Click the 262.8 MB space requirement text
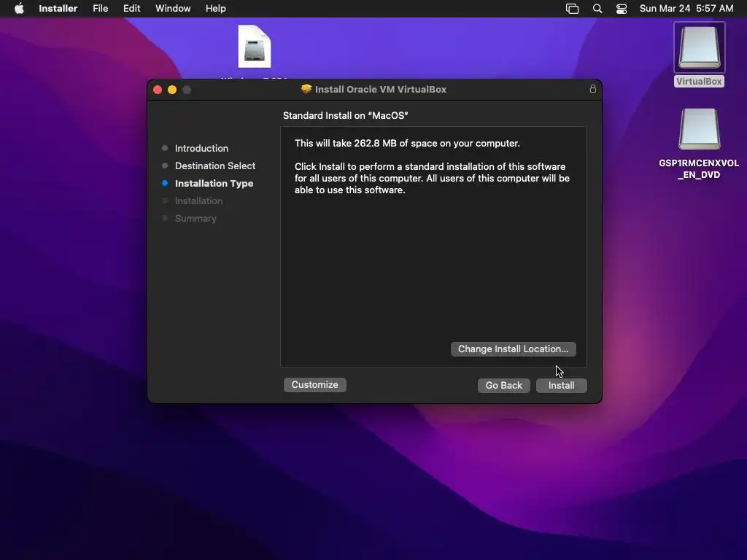The height and width of the screenshot is (560, 747). (407, 144)
